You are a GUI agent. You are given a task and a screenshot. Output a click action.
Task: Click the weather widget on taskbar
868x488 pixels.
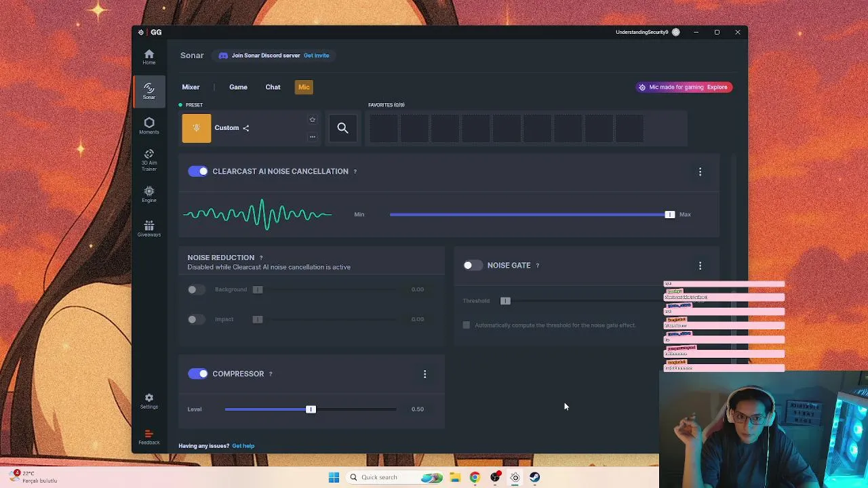(34, 477)
